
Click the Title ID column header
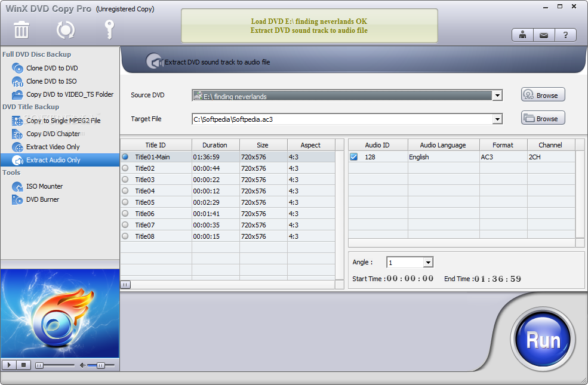click(x=156, y=145)
